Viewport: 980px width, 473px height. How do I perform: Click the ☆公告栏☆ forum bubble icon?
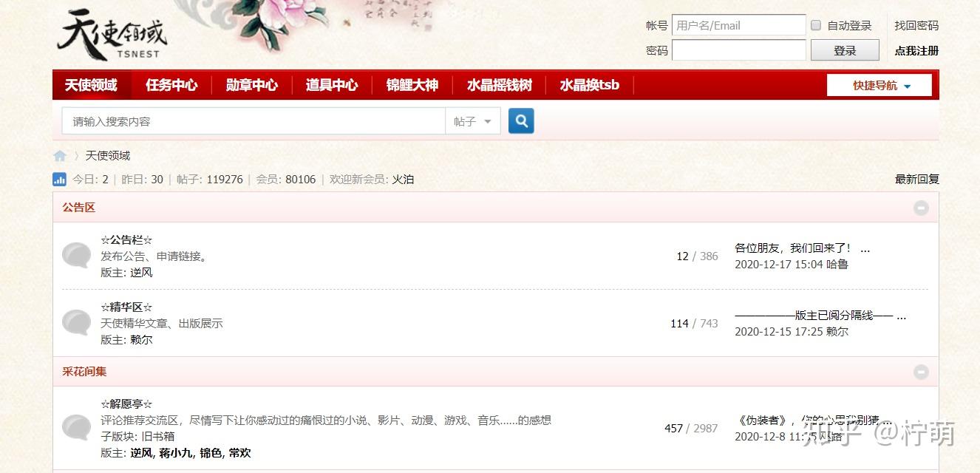tap(76, 256)
